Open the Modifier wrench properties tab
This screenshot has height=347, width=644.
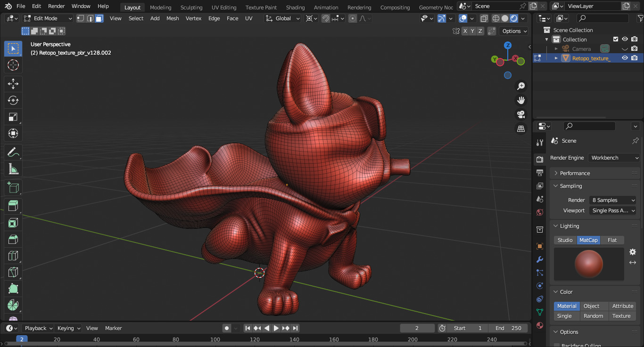(540, 259)
